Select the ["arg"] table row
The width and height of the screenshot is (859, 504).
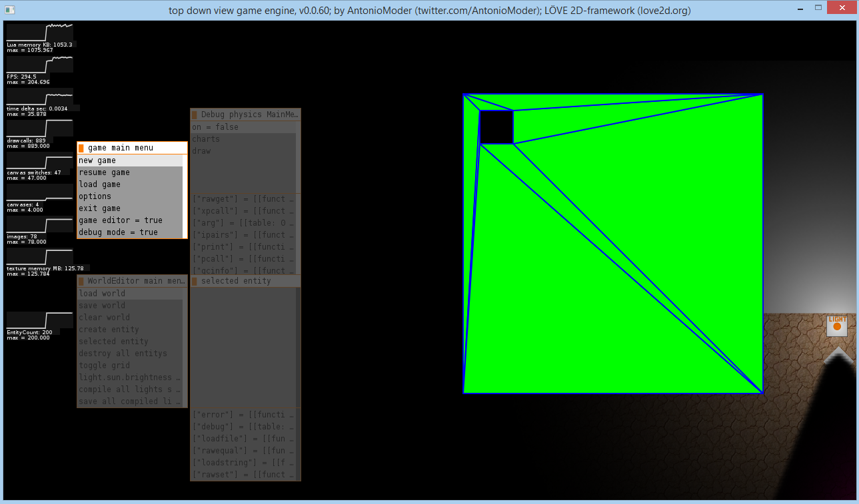pos(243,223)
